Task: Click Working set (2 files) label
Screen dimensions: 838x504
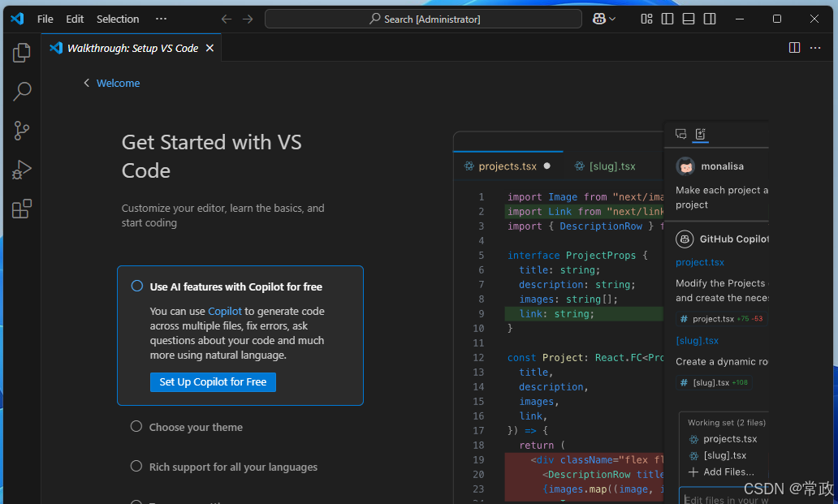Action: (726, 422)
